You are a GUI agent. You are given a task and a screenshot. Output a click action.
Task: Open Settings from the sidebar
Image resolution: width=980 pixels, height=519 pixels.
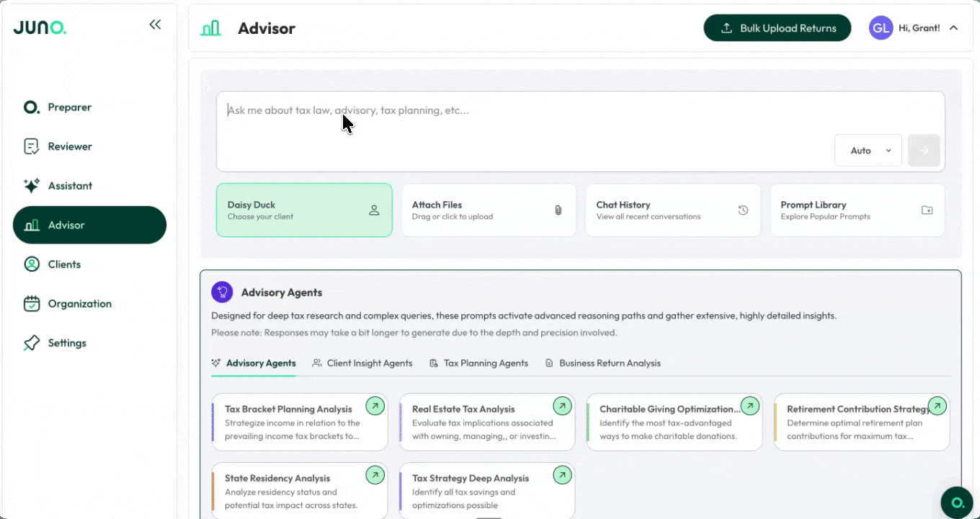point(67,343)
